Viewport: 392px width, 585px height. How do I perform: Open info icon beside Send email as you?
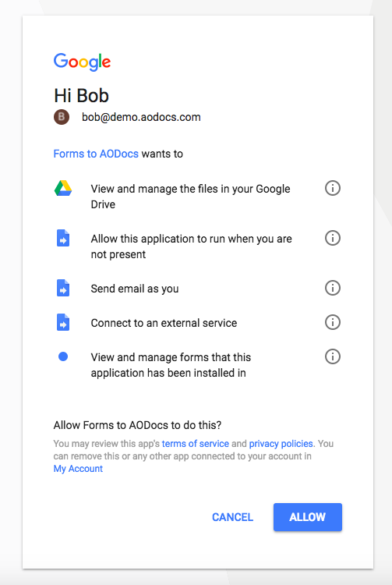click(x=332, y=288)
